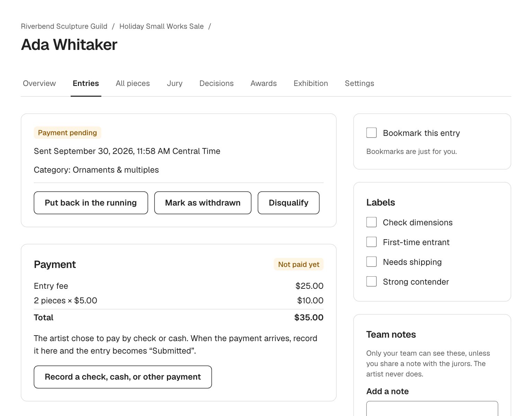The width and height of the screenshot is (532, 416).
Task: Click Put back in the running
Action: pos(91,203)
